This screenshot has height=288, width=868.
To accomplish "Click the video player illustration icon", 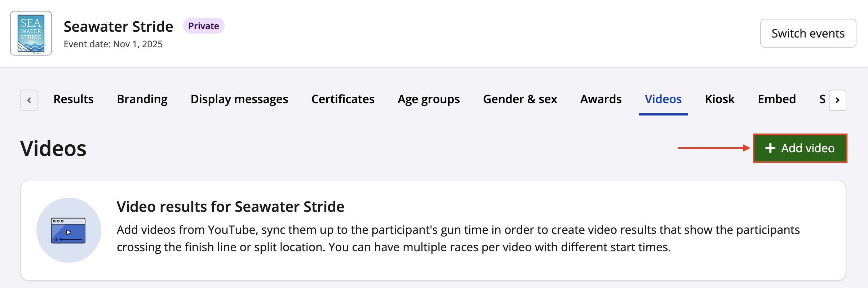I will click(x=68, y=230).
